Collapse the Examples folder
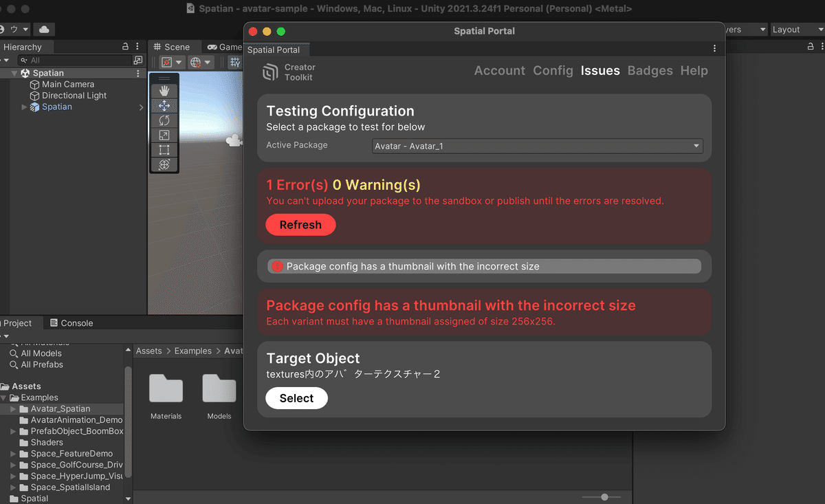Image resolution: width=825 pixels, height=504 pixels. 4,397
